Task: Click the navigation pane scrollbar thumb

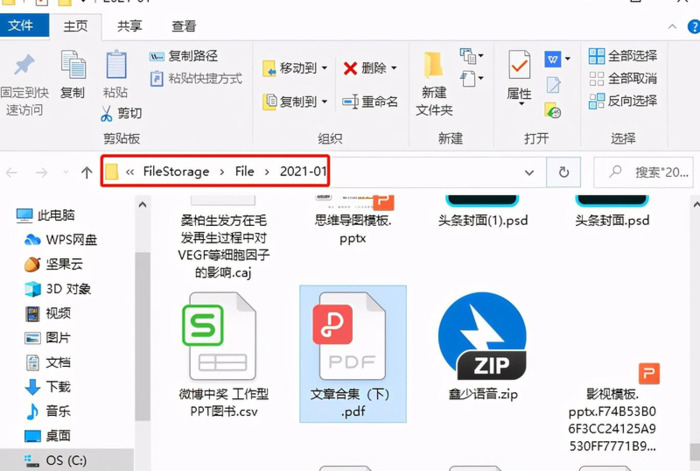Action: [142, 336]
